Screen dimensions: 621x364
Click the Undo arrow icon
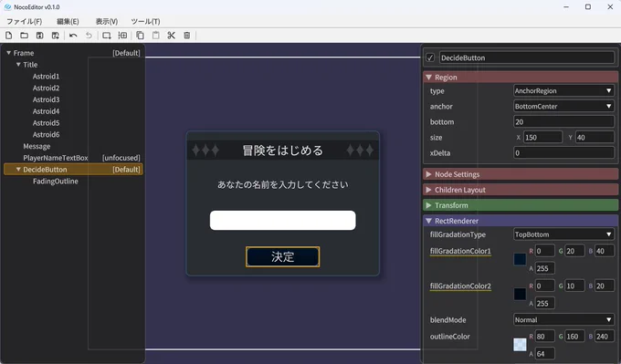73,36
